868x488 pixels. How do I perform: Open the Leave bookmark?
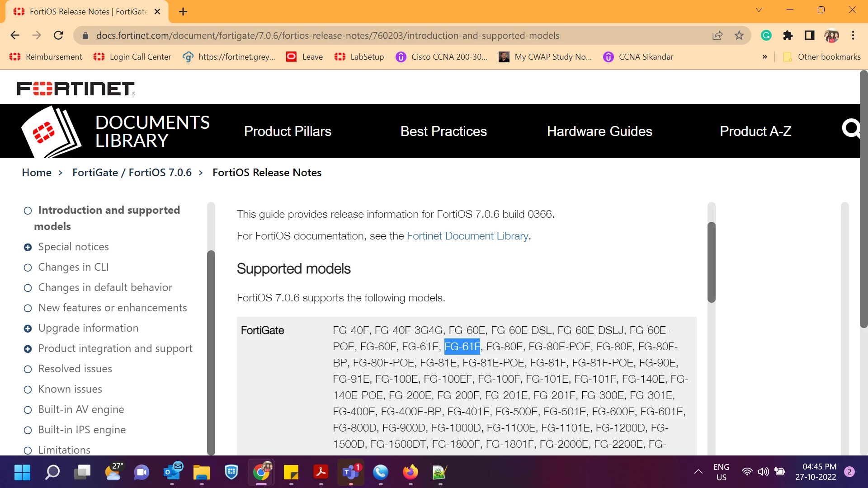pos(305,57)
